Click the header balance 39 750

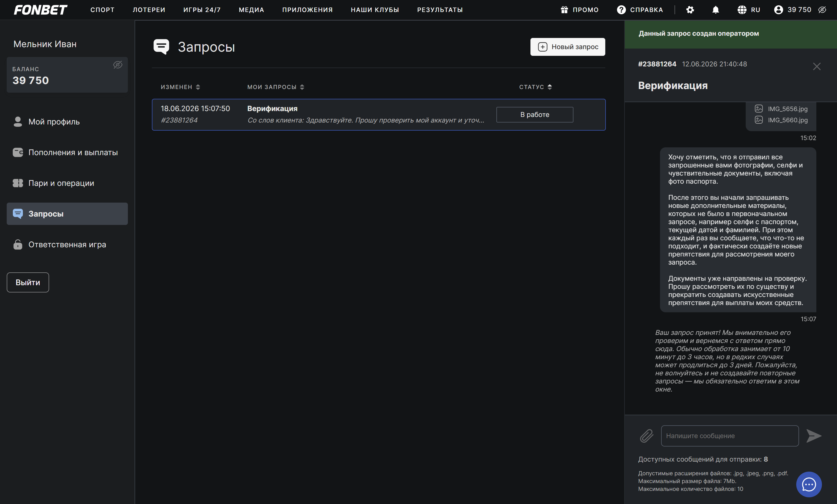click(799, 10)
